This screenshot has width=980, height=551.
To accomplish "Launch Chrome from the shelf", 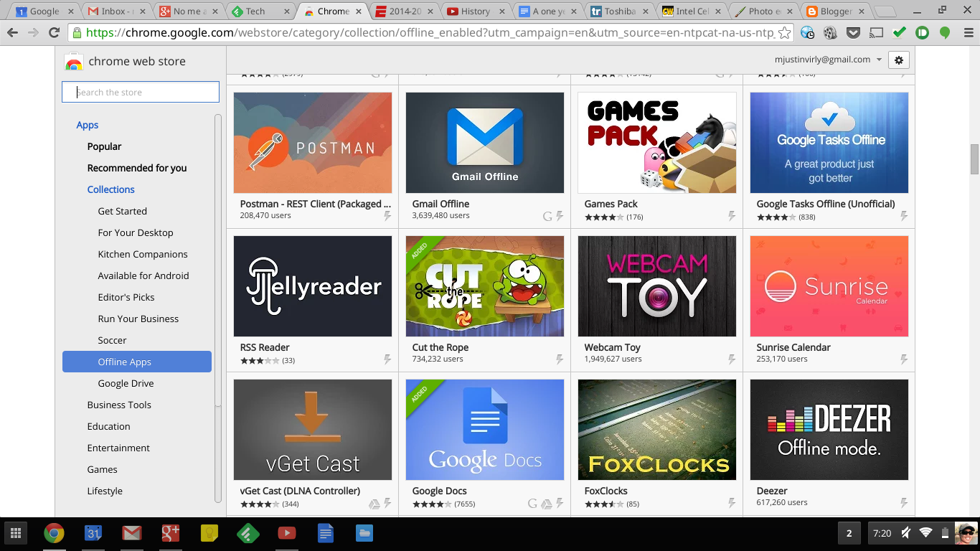I will [x=54, y=533].
